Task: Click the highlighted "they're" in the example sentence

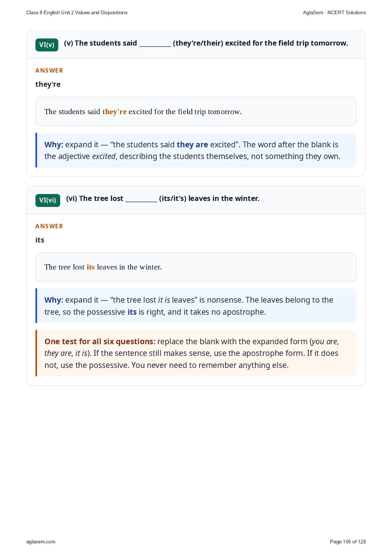Action: [114, 112]
